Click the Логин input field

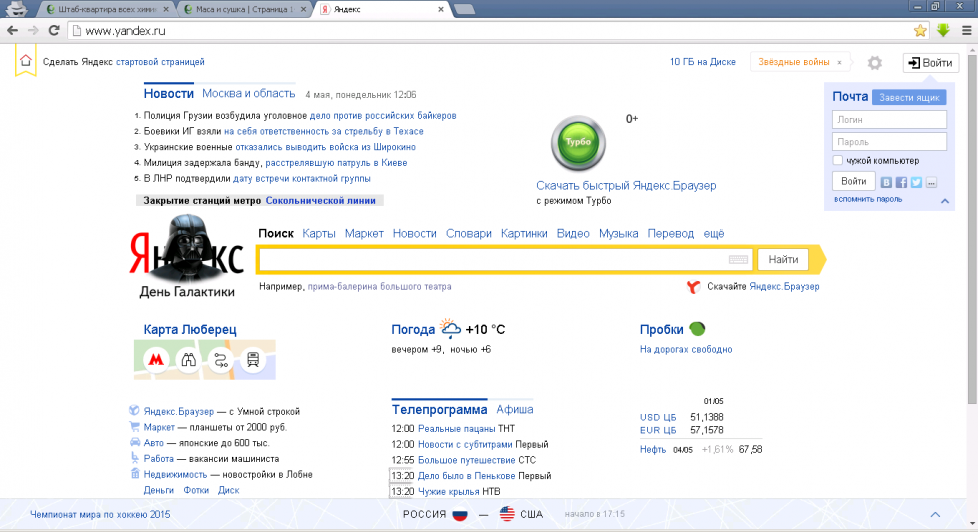pos(889,119)
